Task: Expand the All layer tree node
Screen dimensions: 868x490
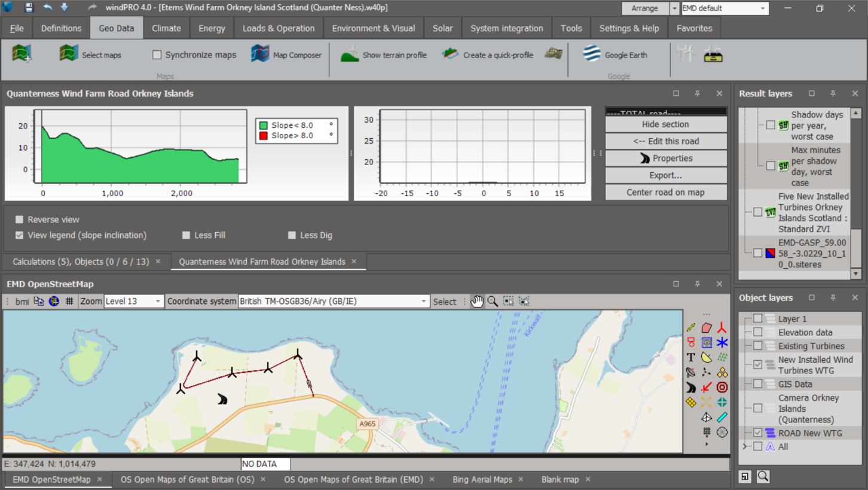Action: 745,446
